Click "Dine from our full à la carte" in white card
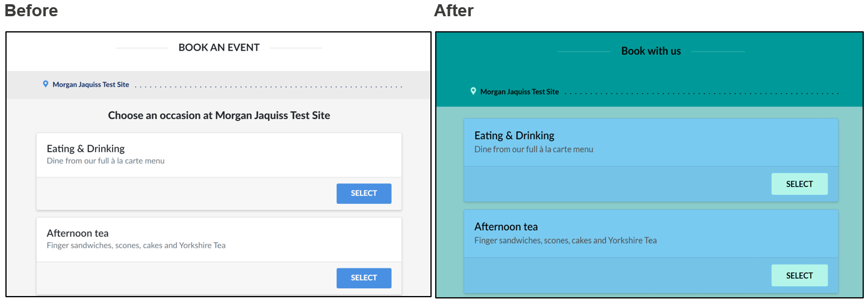Screen dimensions: 868x299 coord(105,161)
